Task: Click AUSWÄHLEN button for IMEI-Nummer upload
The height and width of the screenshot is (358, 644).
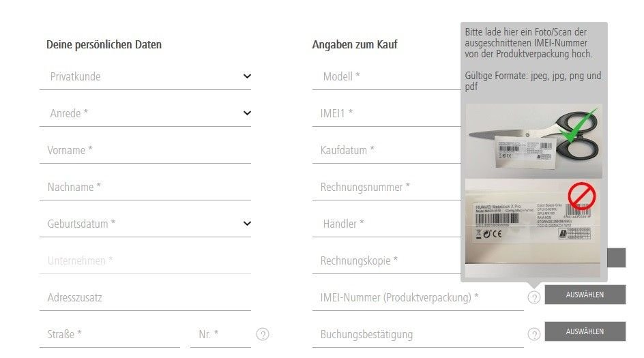Action: point(585,295)
